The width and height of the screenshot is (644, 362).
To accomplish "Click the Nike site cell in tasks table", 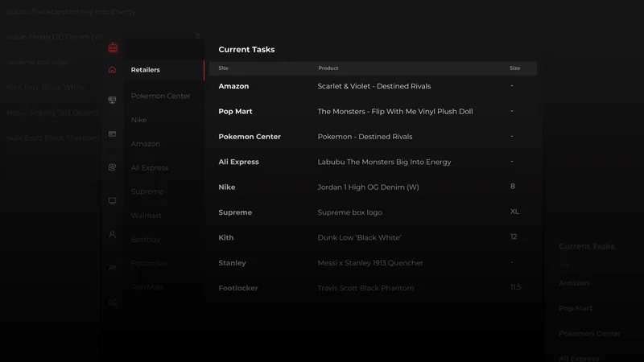I will pyautogui.click(x=227, y=187).
